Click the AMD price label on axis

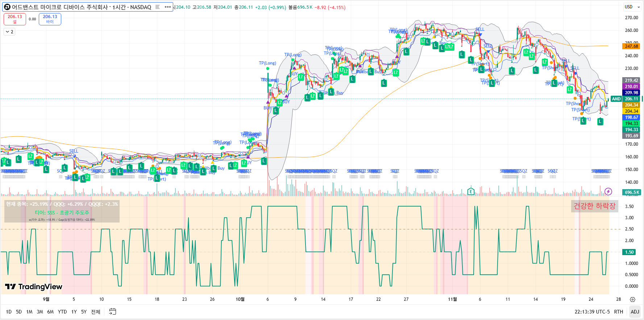616,99
